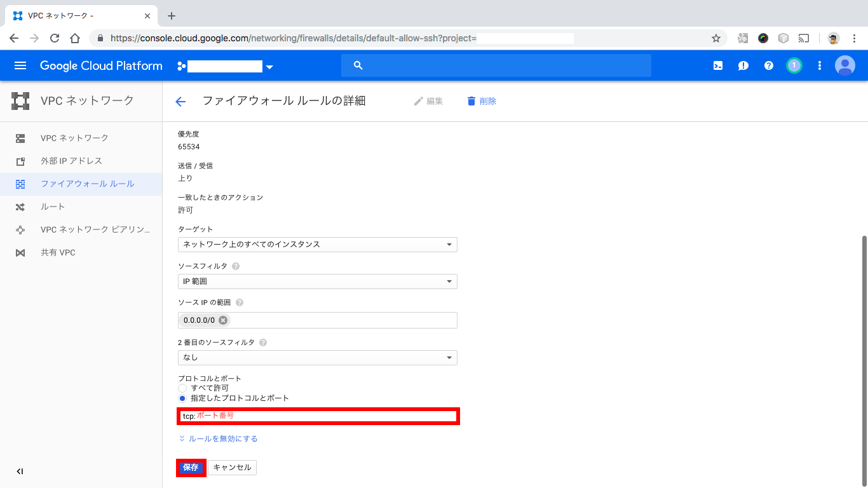The height and width of the screenshot is (488, 868).
Task: Open the navigation hamburger menu
Action: (x=20, y=65)
